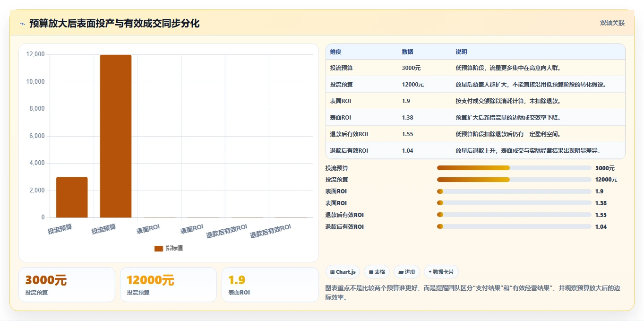Click the progress bar with value 1.9
The width and height of the screenshot is (644, 321).
pos(514,191)
